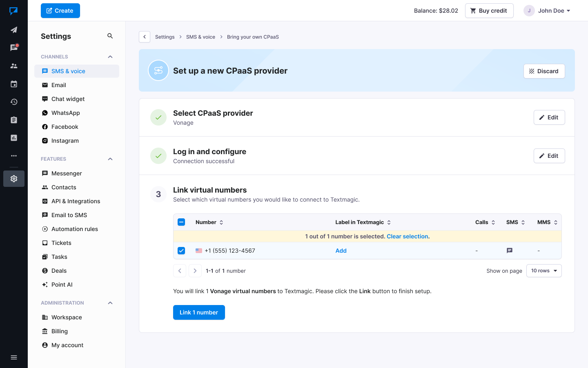Viewport: 588px width, 368px height.
Task: Click Discard to cancel provider setup
Action: [544, 71]
